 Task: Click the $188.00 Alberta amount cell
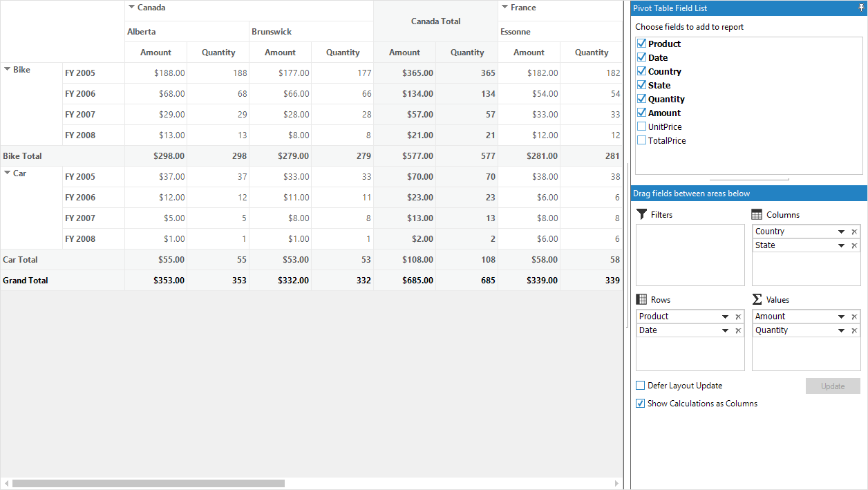point(155,73)
